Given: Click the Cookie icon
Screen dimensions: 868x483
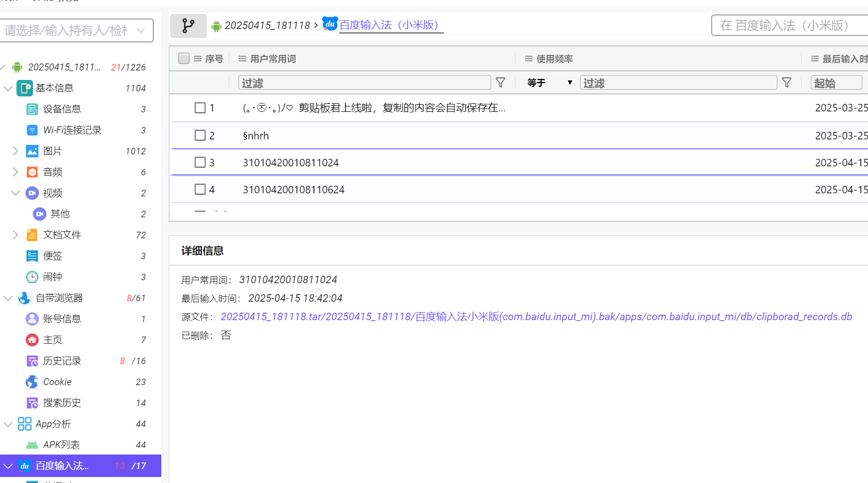Looking at the screenshot, I should 32,382.
